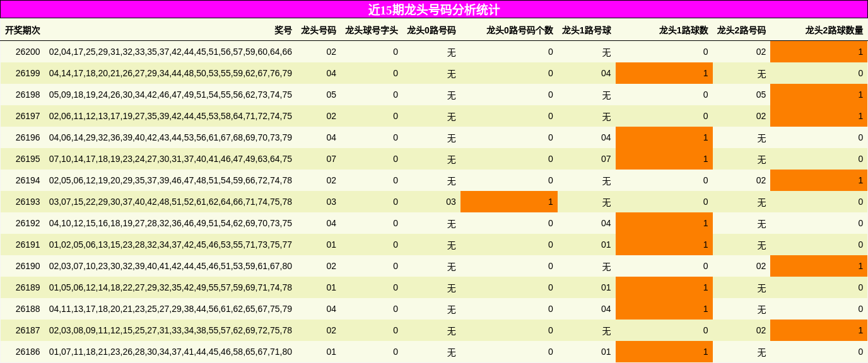This screenshot has width=868, height=363.
Task: Select period number 26187
Action: pyautogui.click(x=28, y=330)
